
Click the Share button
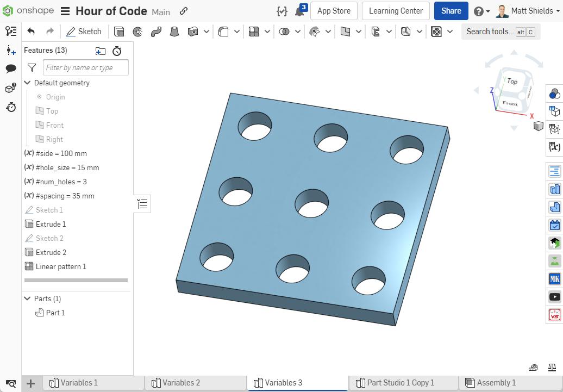451,10
